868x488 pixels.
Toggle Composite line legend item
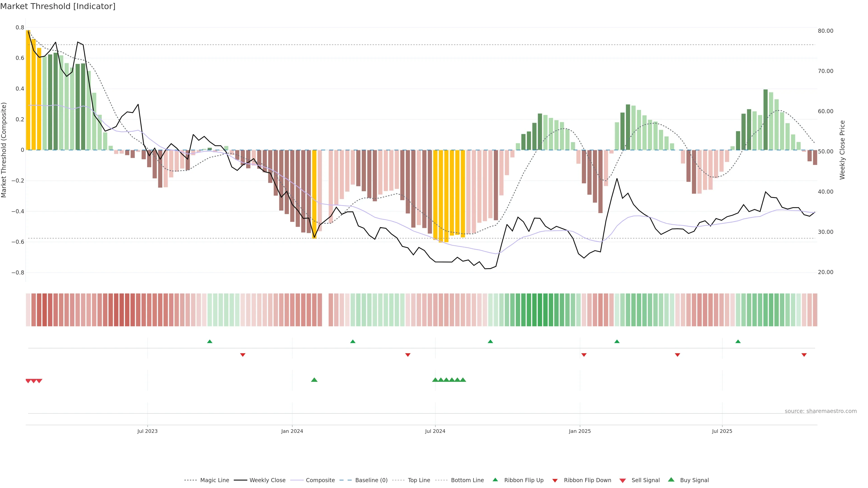tap(320, 480)
